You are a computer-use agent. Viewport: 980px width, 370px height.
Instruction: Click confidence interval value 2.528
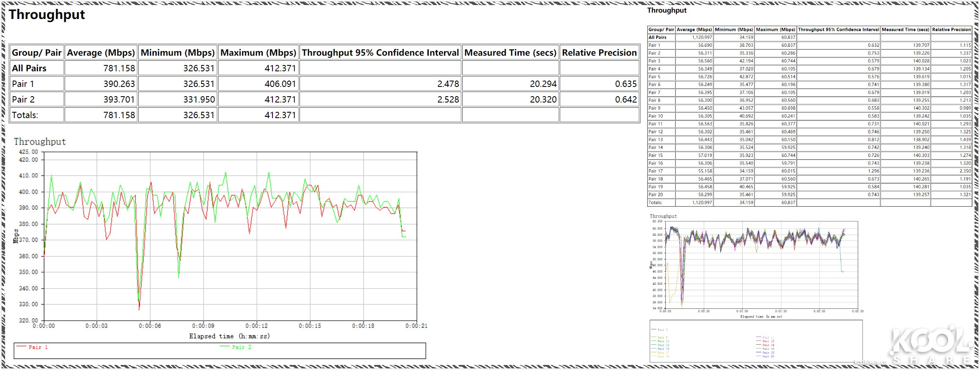448,100
